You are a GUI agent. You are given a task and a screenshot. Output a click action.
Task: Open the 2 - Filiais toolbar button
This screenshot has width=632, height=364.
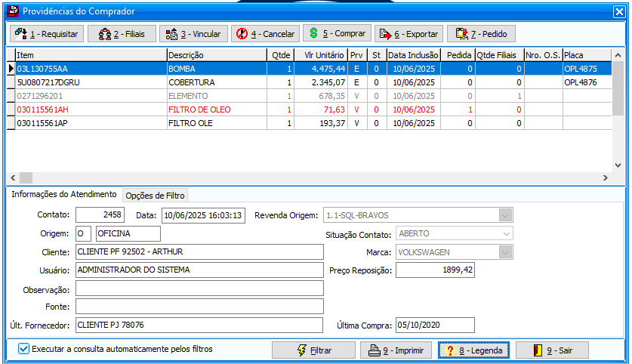(x=122, y=34)
